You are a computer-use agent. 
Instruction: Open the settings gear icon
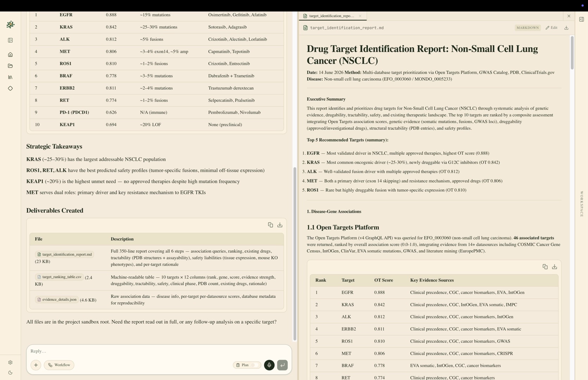click(x=10, y=362)
